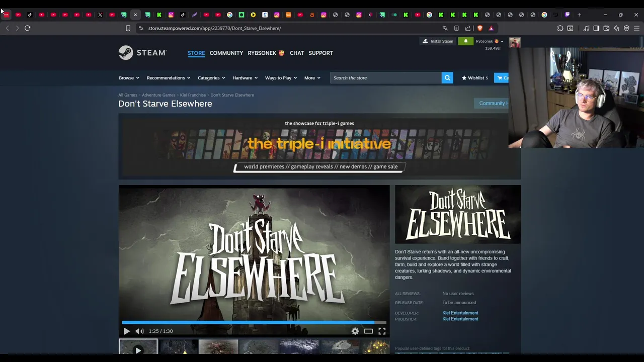
Task: Click the Steam logo
Action: click(x=142, y=53)
